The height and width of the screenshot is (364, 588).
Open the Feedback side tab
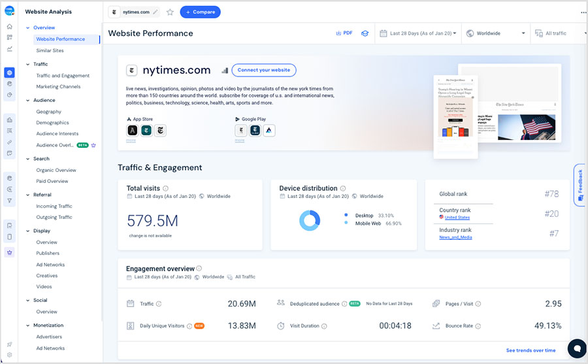click(580, 185)
